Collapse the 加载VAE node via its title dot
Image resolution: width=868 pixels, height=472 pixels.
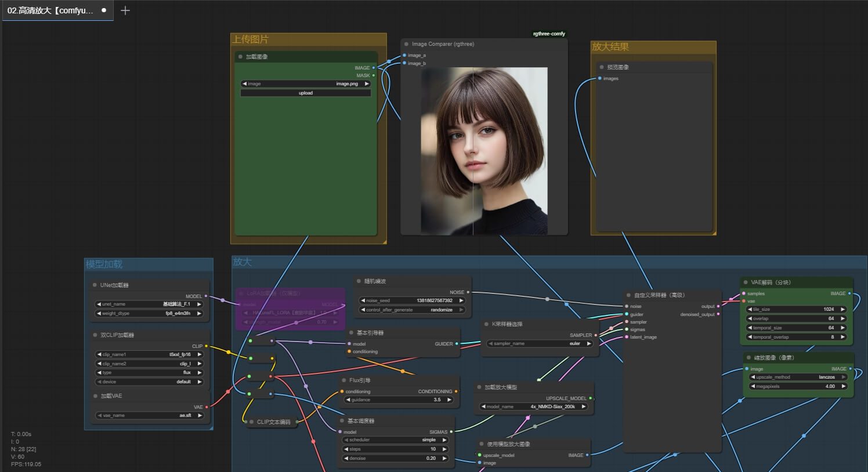click(x=95, y=396)
